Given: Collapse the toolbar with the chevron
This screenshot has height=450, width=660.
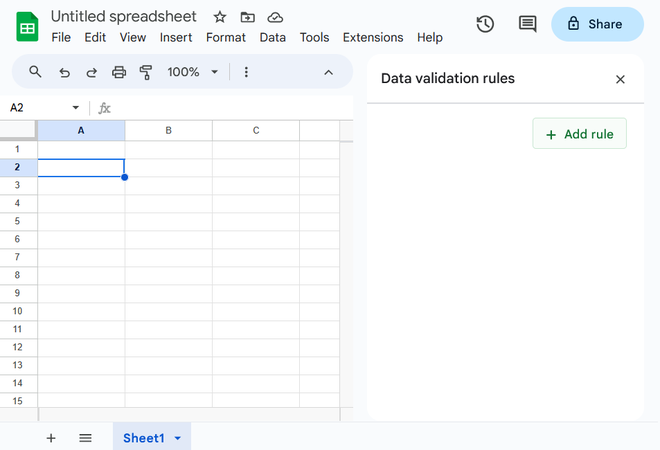Looking at the screenshot, I should click(328, 72).
